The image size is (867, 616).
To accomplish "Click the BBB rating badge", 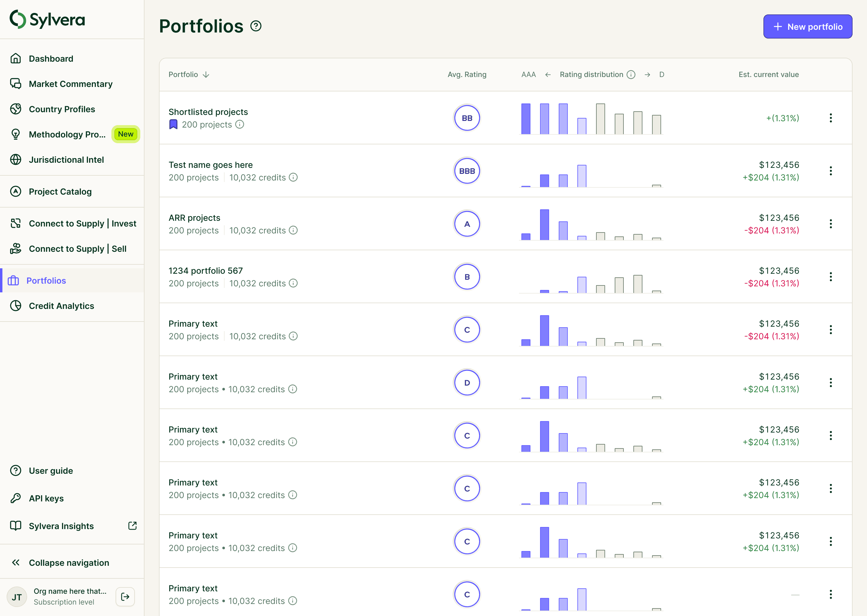I will pyautogui.click(x=467, y=171).
